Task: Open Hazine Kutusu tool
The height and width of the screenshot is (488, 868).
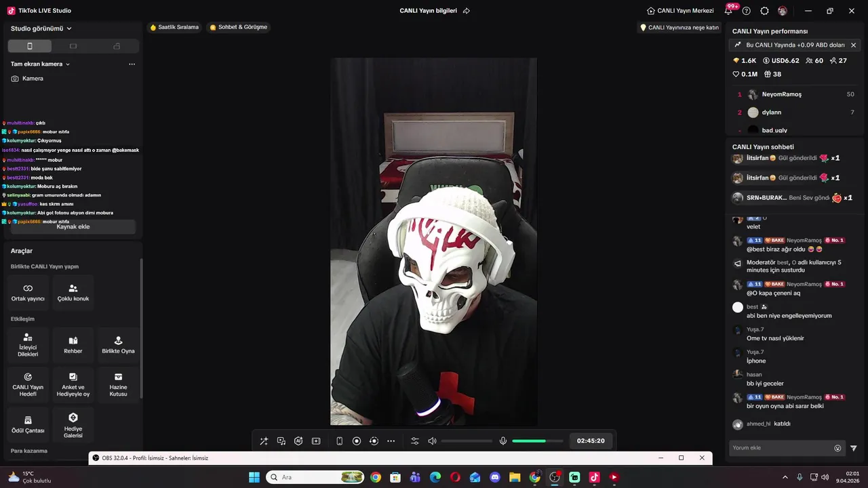Action: click(118, 385)
